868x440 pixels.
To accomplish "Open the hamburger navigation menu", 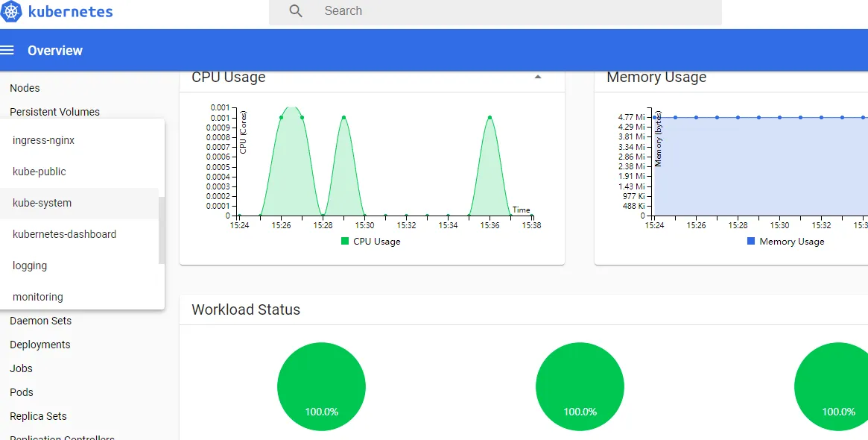I will 7,51.
